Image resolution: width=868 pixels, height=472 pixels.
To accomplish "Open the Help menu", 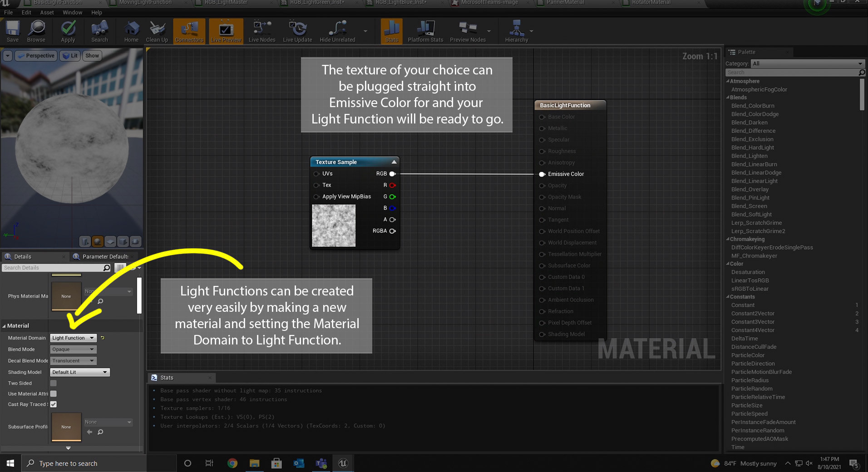I will [97, 13].
